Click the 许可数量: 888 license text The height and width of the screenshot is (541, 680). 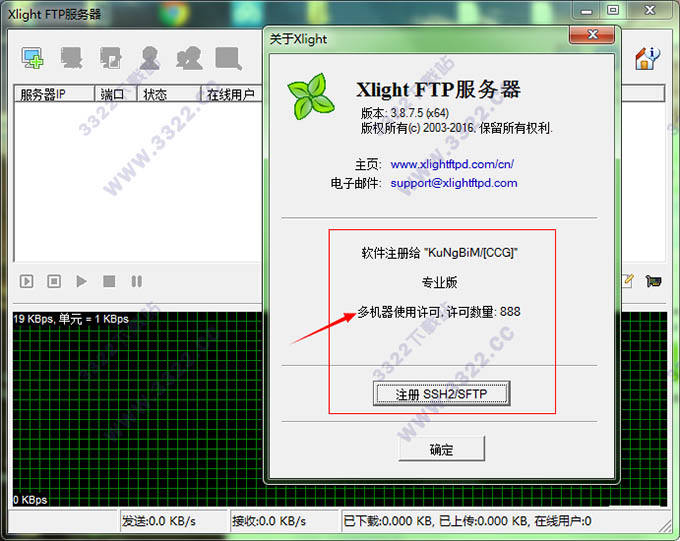483,312
